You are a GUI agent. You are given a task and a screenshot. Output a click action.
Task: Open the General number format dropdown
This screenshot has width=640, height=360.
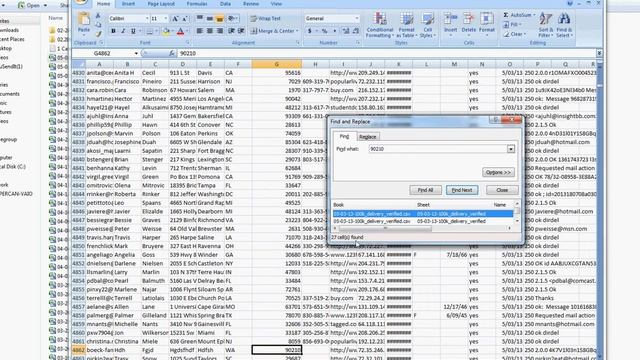pyautogui.click(x=356, y=18)
